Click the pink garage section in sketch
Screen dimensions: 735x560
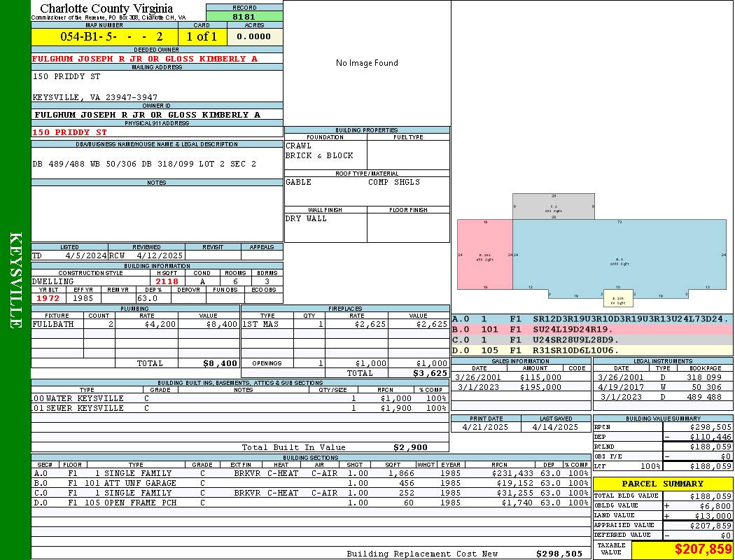[484, 255]
